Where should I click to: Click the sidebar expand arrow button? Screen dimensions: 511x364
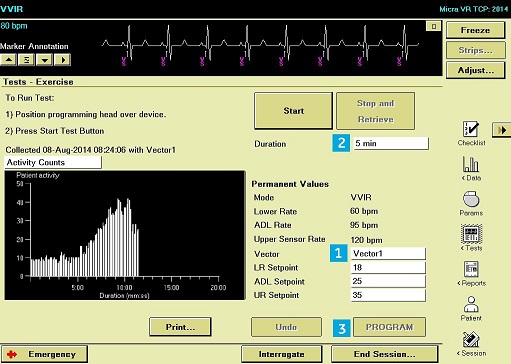pyautogui.click(x=501, y=130)
